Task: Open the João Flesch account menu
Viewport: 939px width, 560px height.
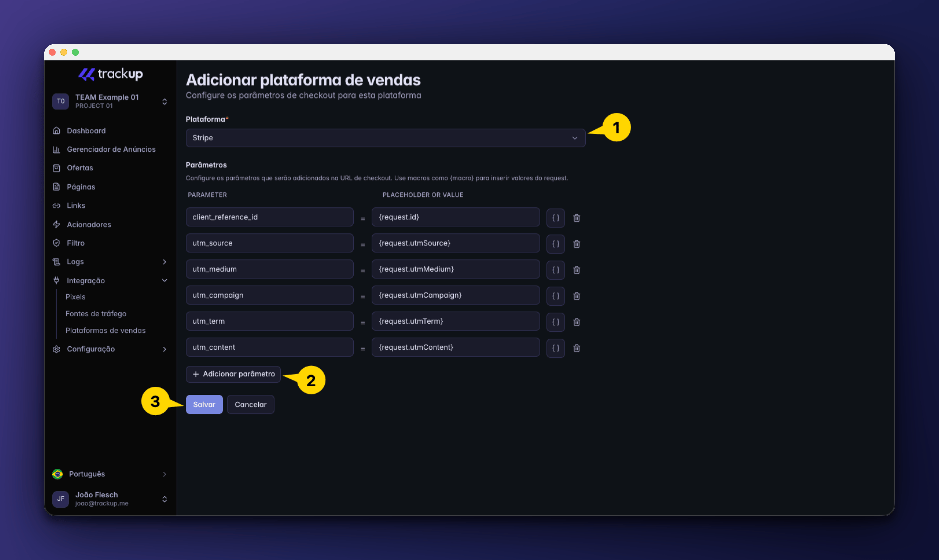Action: [x=110, y=499]
